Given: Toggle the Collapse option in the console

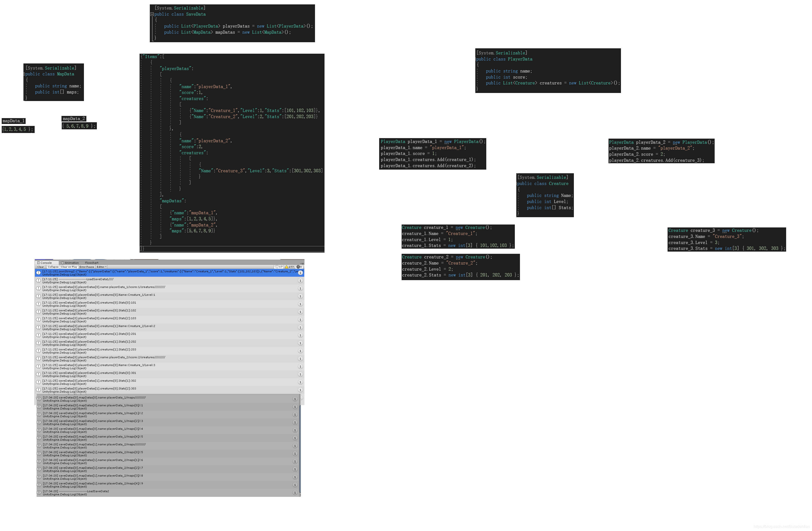Looking at the screenshot, I should tap(53, 267).
